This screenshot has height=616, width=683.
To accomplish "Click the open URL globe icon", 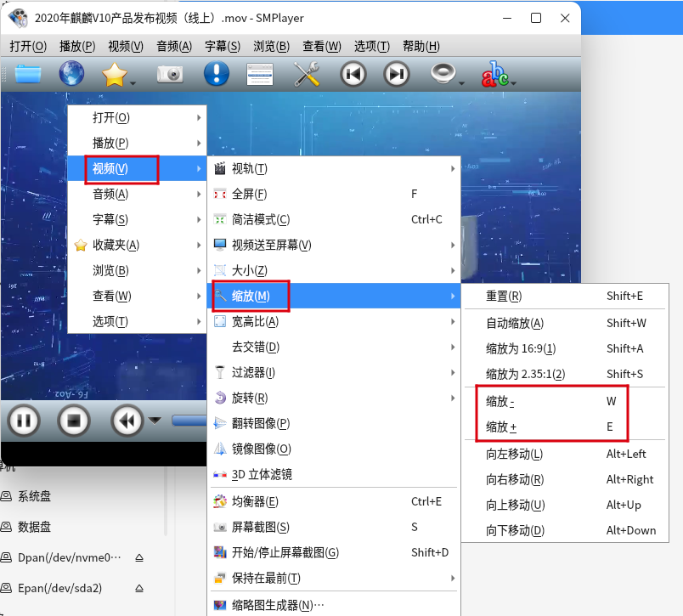I will (x=71, y=75).
